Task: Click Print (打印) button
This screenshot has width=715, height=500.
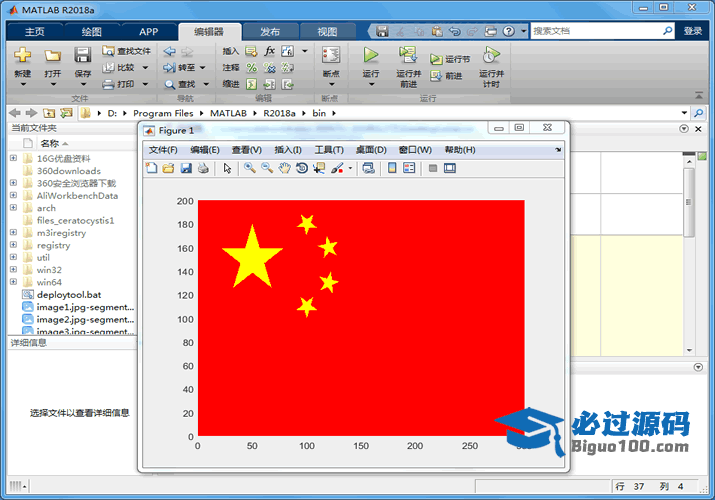Action: coord(119,84)
